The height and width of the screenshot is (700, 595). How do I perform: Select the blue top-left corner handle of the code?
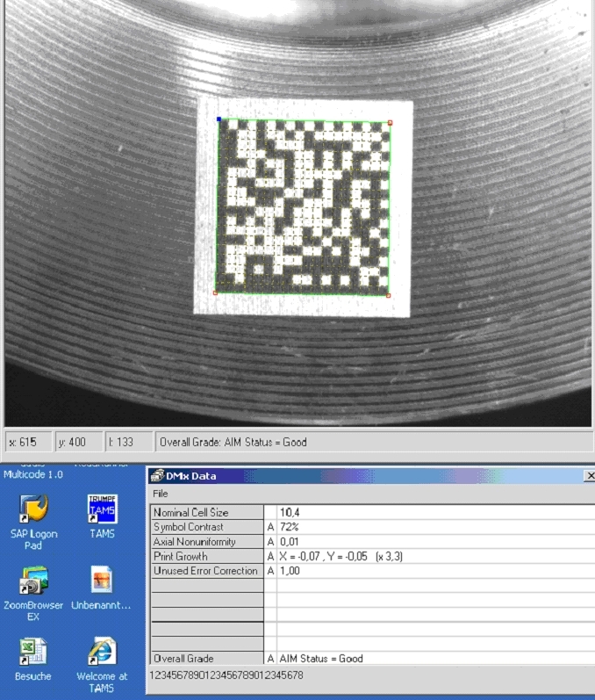coord(219,119)
